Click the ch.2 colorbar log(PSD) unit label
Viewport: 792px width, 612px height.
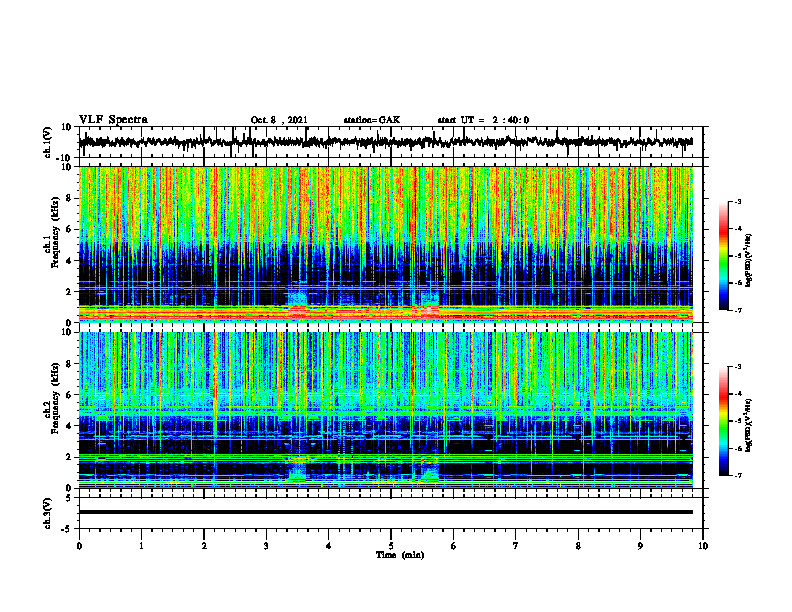[x=749, y=425]
